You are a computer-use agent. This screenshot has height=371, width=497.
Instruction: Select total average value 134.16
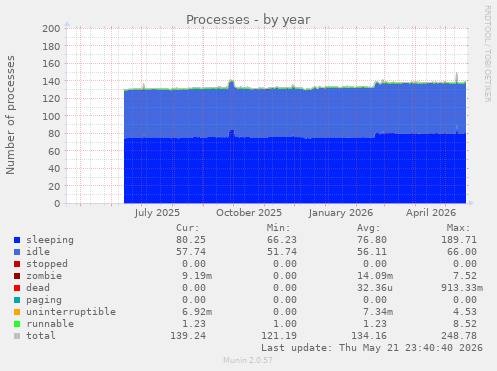(x=369, y=336)
